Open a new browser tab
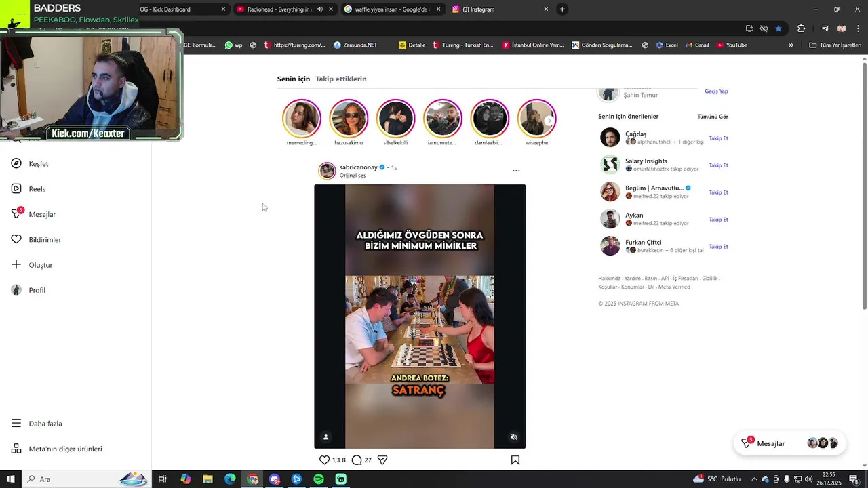Viewport: 868px width, 488px height. click(562, 9)
